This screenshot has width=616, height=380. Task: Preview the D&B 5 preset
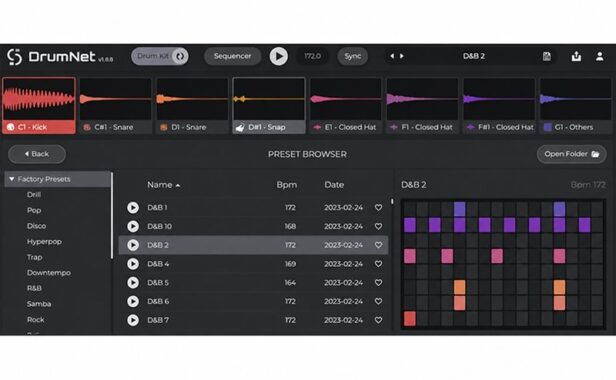tap(133, 283)
